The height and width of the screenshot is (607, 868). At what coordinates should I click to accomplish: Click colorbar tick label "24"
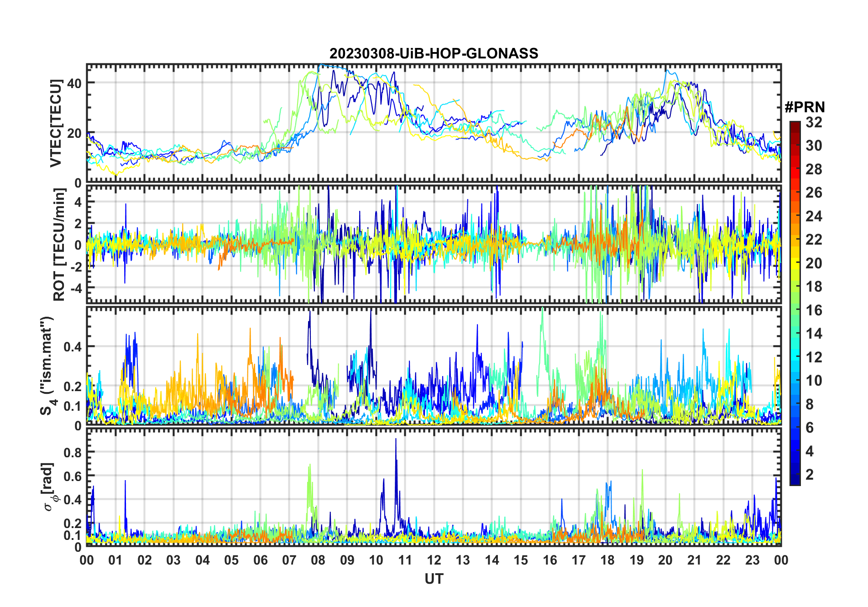pos(814,216)
